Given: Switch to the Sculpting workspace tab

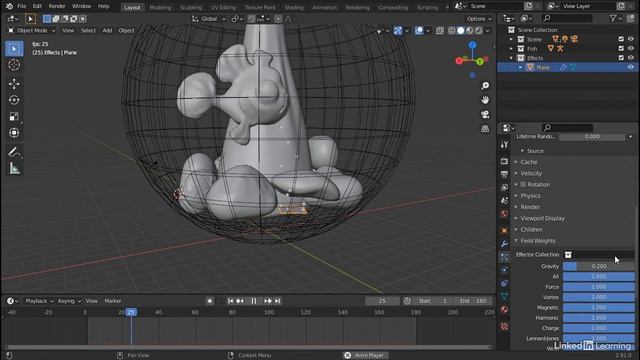Looking at the screenshot, I should 191,7.
